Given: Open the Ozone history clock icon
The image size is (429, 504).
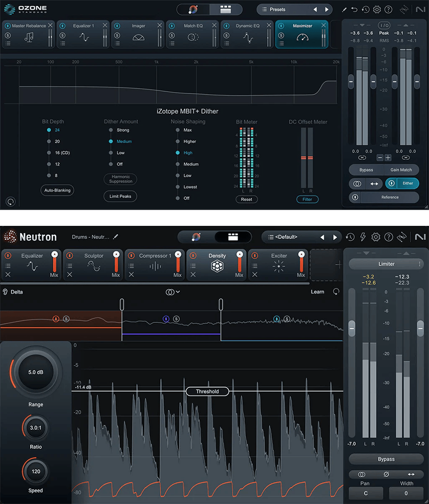Looking at the screenshot, I should [366, 9].
